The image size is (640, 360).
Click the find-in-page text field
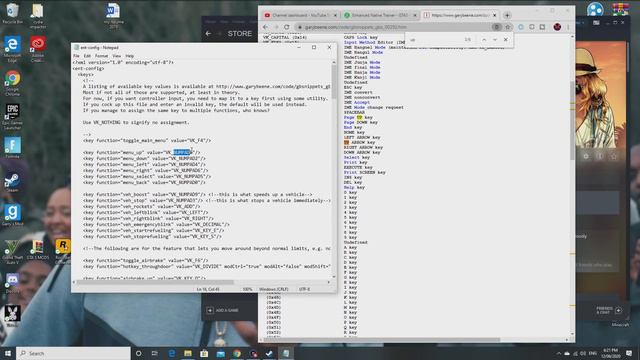(x=434, y=40)
